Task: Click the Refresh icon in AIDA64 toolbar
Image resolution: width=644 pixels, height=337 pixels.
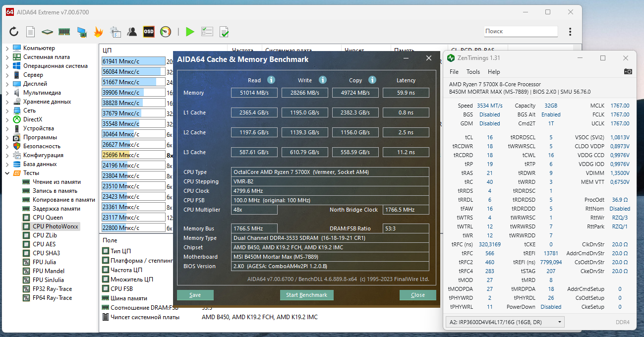Action: pos(14,32)
